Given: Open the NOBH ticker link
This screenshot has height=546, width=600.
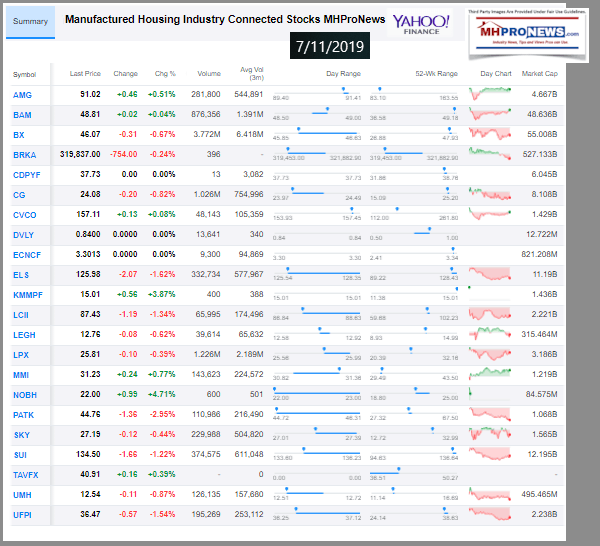Looking at the screenshot, I should pyautogui.click(x=25, y=395).
